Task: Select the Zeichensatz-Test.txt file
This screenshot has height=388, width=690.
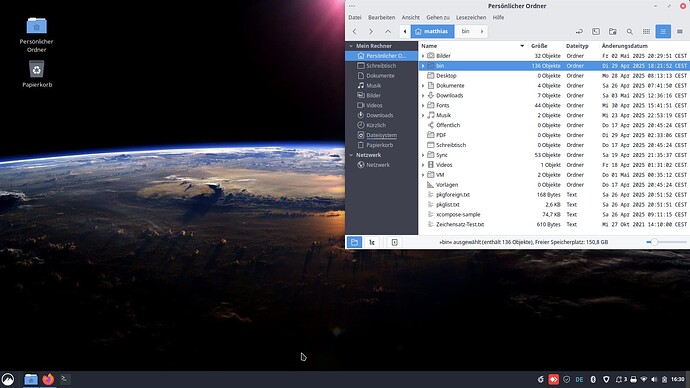Action: point(460,224)
